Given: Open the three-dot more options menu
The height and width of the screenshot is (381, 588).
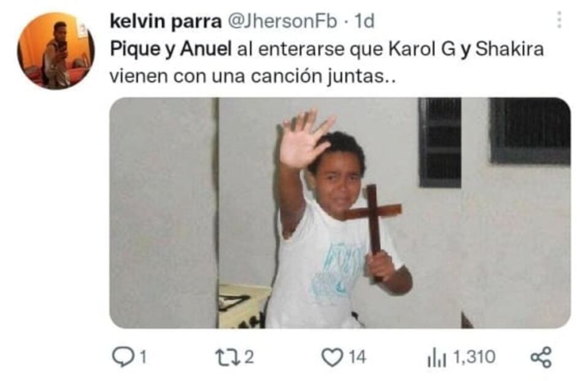Looking at the screenshot, I should pyautogui.click(x=559, y=20).
